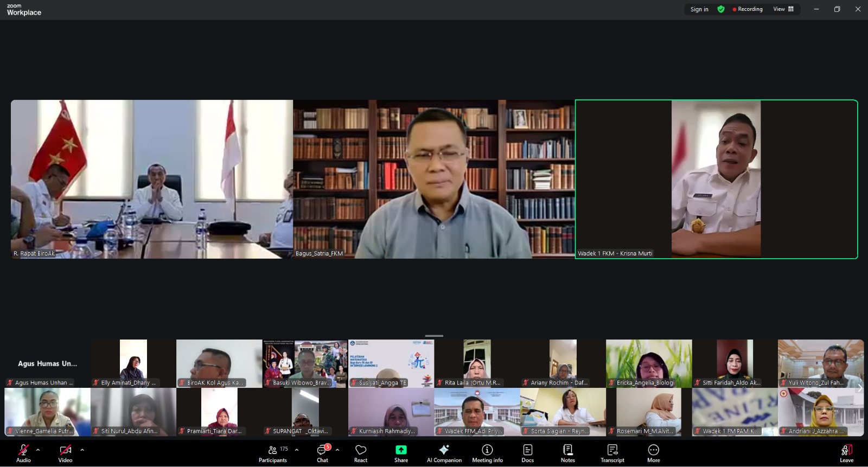Viewport: 868px width, 467px height.
Task: Open the Docs tool
Action: point(527,453)
